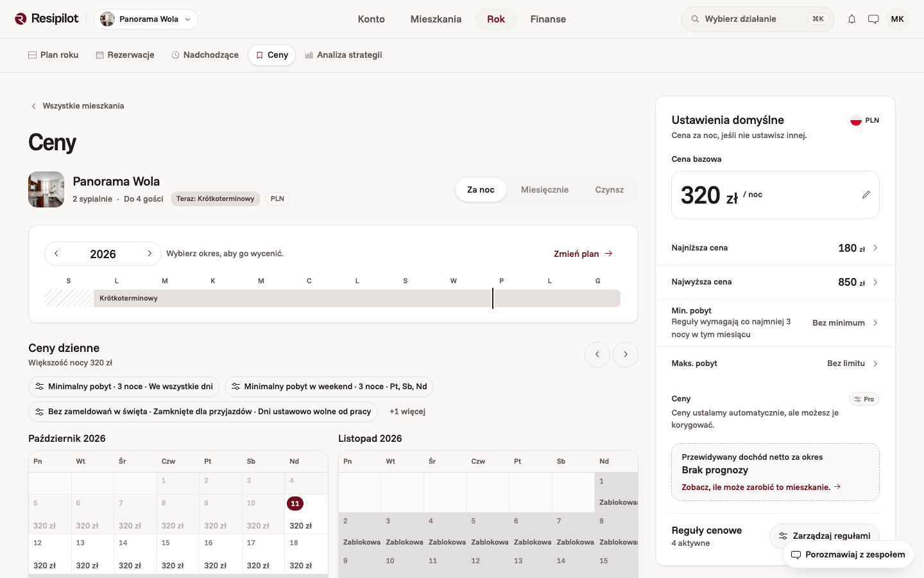The image size is (924, 578).
Task: Click the Pro badge next to Ceny
Action: pos(864,399)
